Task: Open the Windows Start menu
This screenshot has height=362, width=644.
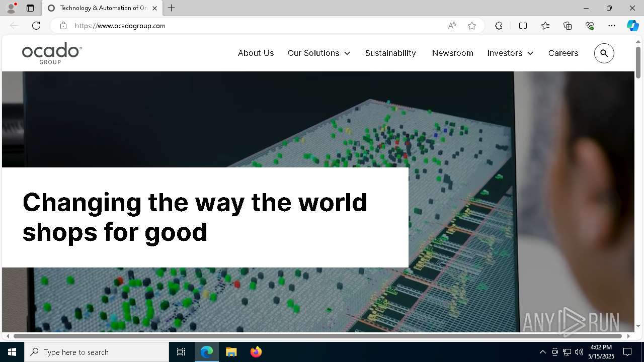Action: click(x=12, y=352)
